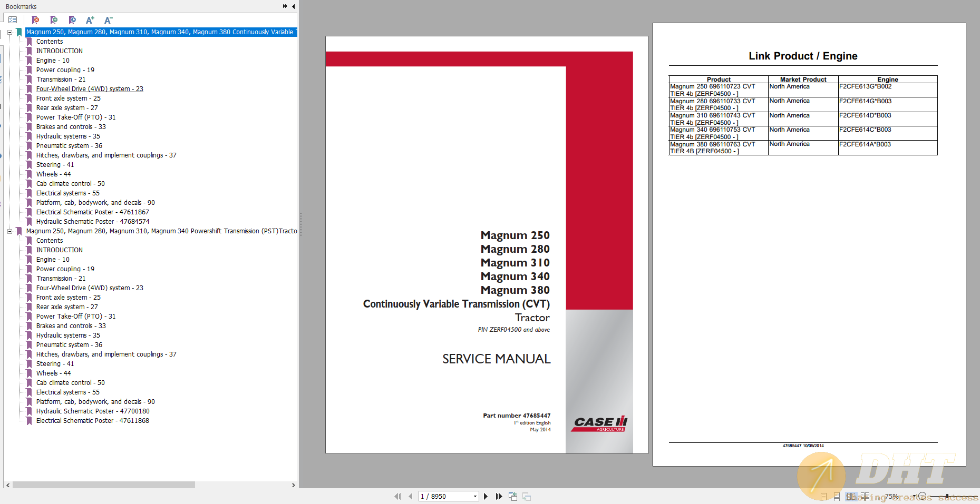Viewport: 980px width, 504px height.
Task: Collapse the Bookmarks panel with double-arrow toggle
Action: (284, 6)
